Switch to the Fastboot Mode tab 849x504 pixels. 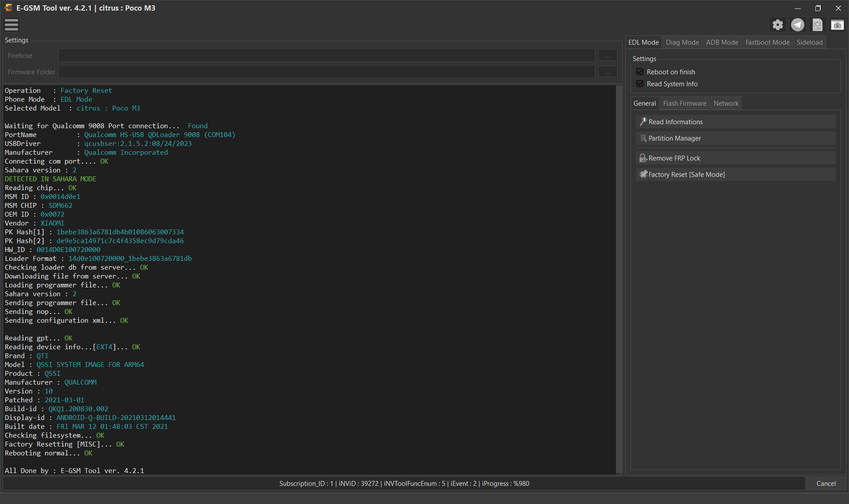click(x=767, y=42)
